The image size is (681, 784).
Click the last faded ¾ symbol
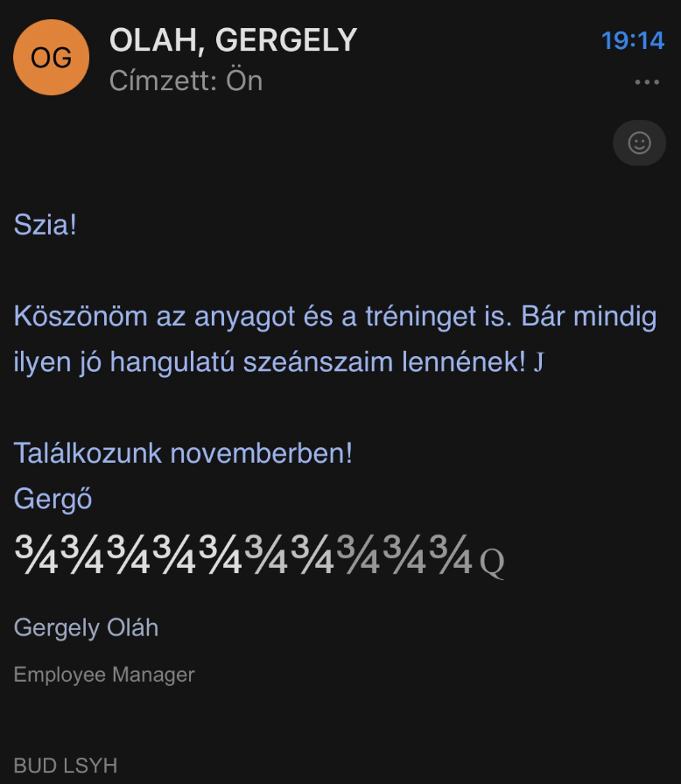point(452,555)
